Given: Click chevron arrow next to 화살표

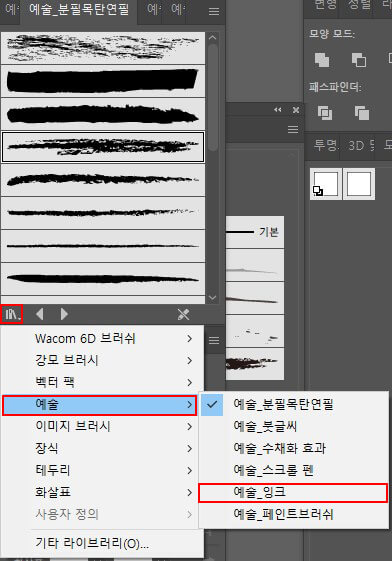Looking at the screenshot, I should click(190, 493).
